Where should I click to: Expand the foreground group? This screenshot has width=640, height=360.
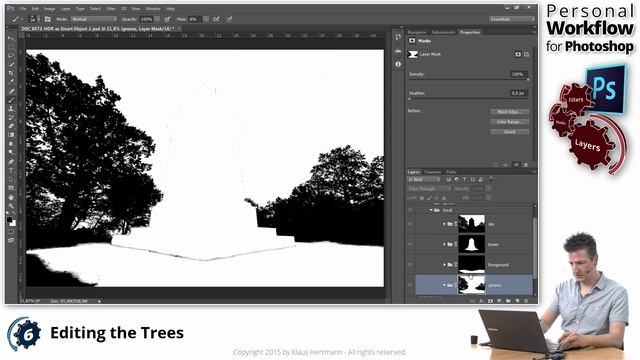(x=444, y=265)
